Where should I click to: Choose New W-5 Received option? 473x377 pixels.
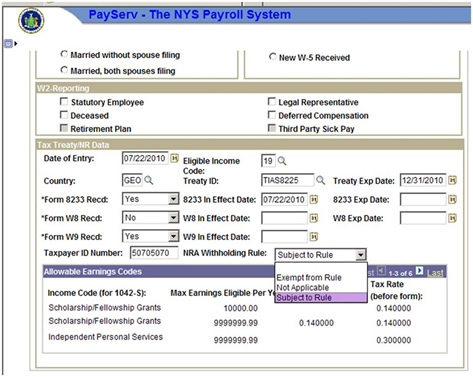point(273,57)
